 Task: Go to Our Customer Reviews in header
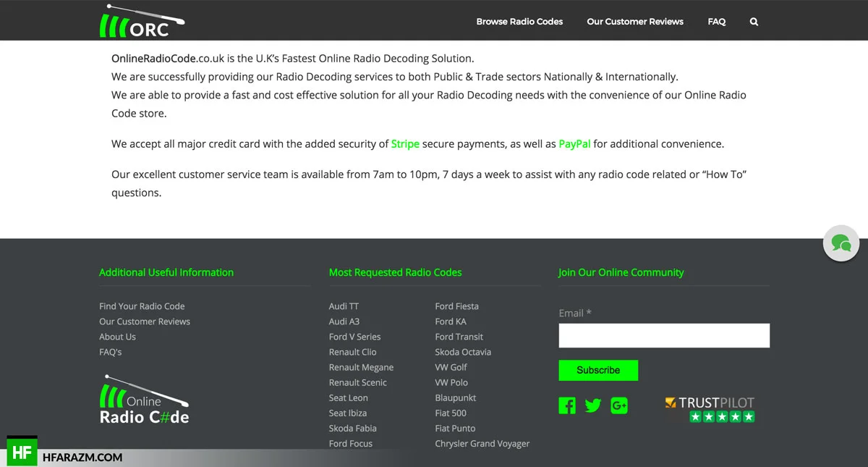pos(635,22)
